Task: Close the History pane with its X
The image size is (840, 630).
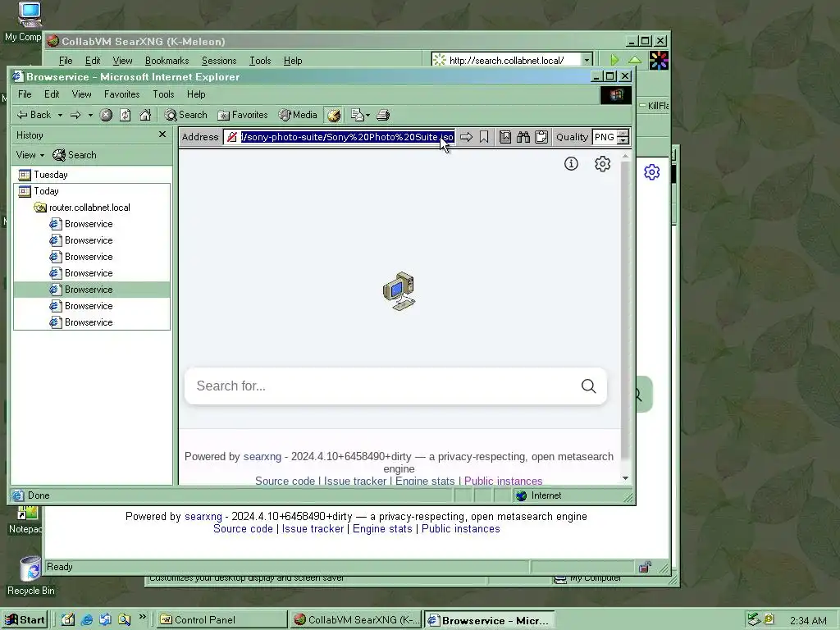Action: click(162, 135)
